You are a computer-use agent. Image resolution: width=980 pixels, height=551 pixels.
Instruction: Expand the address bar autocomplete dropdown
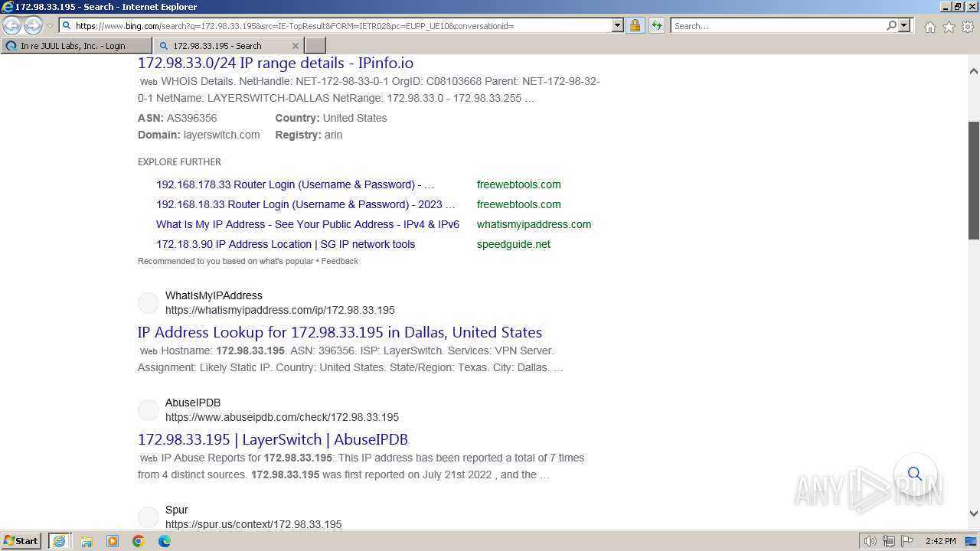(x=618, y=25)
